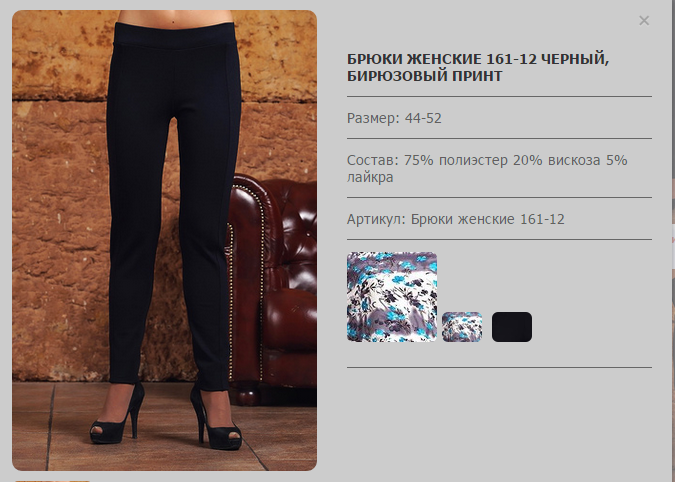Click the word лайкра in the composition
The width and height of the screenshot is (675, 482).
tap(370, 177)
